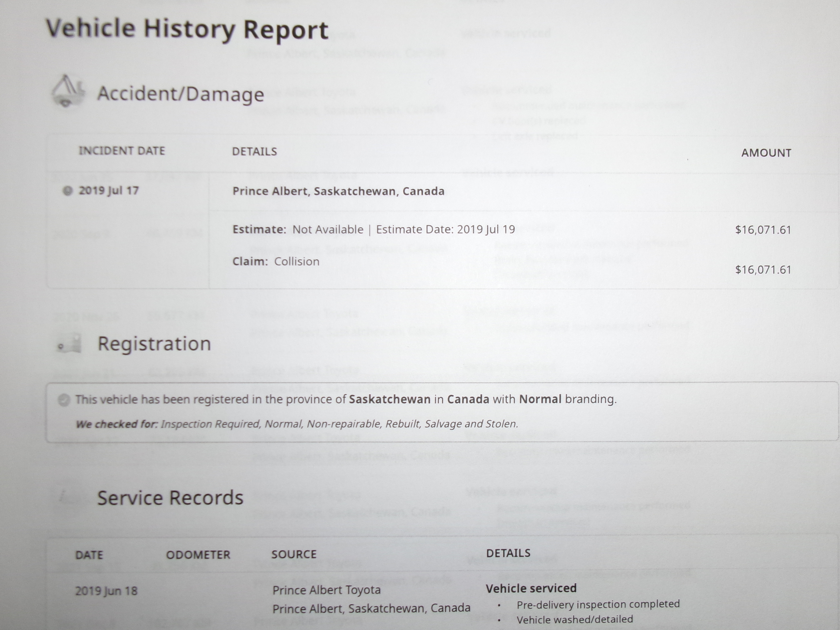Click the Vehicle serviced details heading

[531, 589]
